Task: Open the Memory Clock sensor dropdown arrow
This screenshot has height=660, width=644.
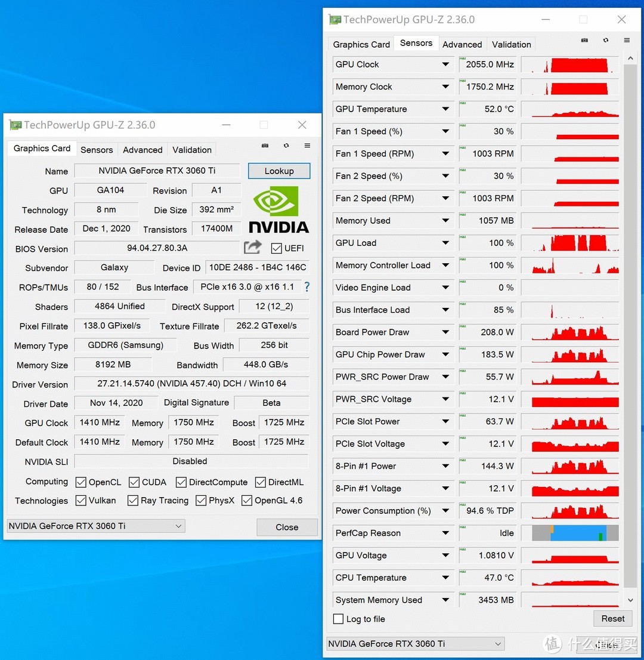Action: (x=445, y=87)
